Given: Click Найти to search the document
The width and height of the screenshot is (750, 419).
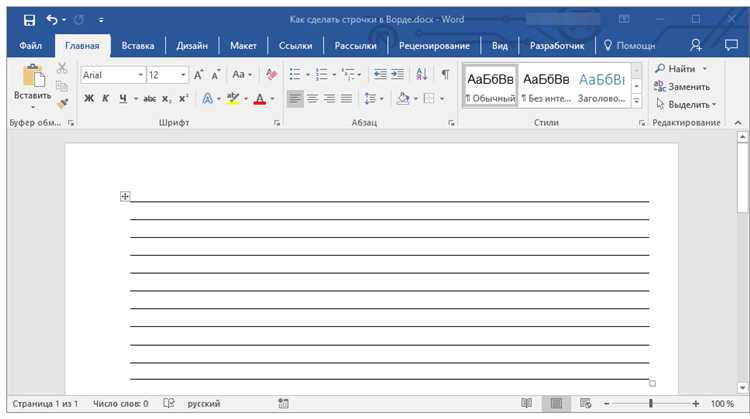Looking at the screenshot, I should (x=675, y=69).
